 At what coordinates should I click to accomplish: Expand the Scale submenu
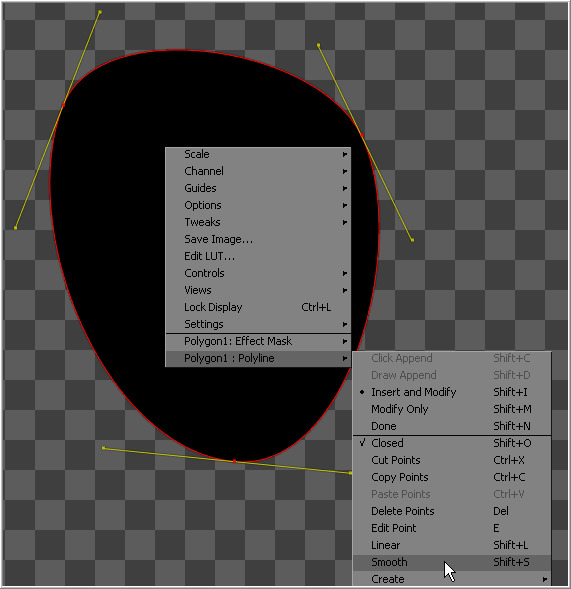(258, 154)
